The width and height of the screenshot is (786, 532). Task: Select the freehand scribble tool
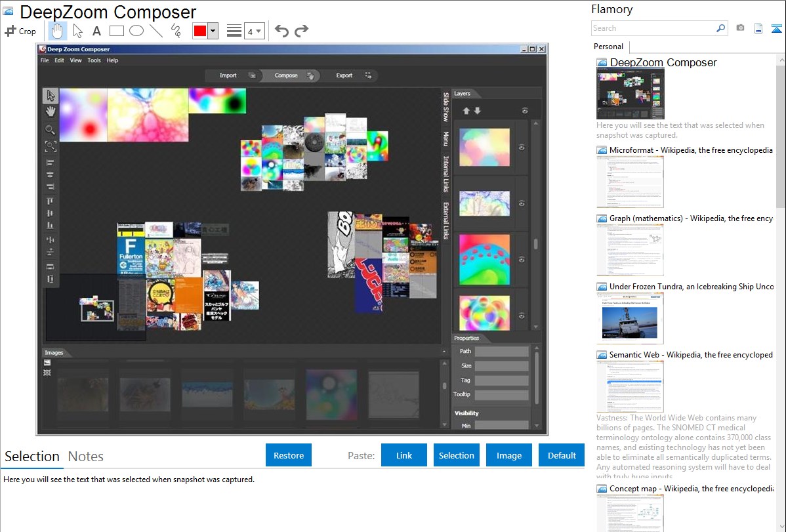point(176,31)
